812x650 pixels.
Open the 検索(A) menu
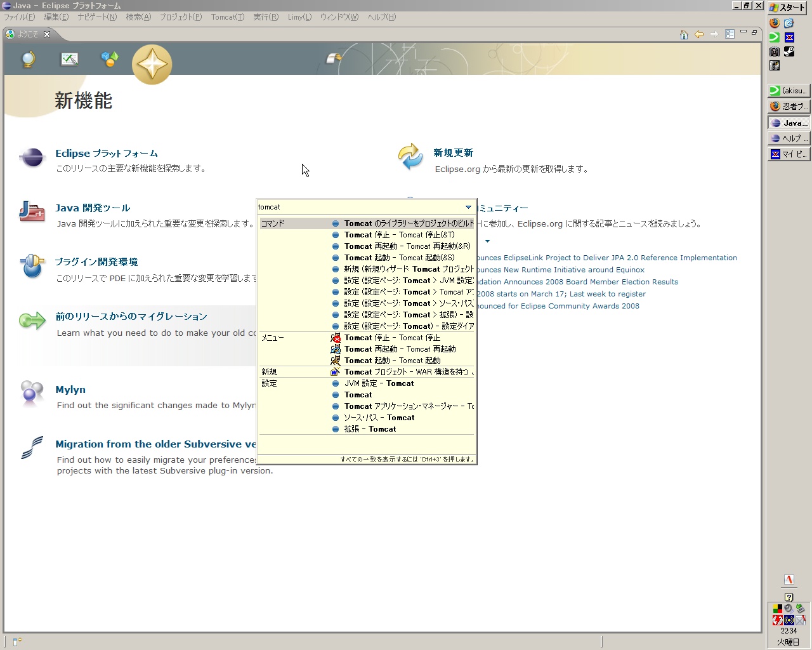[x=138, y=17]
